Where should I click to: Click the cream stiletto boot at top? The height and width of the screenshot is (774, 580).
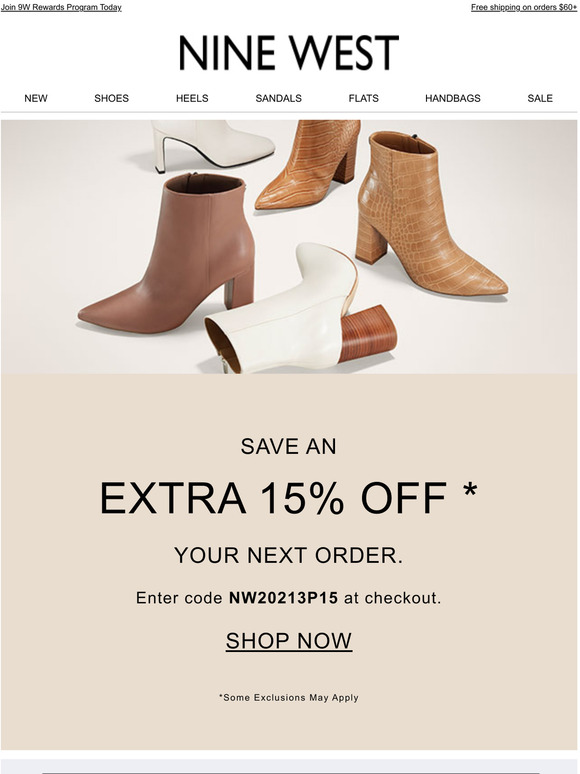click(x=212, y=144)
